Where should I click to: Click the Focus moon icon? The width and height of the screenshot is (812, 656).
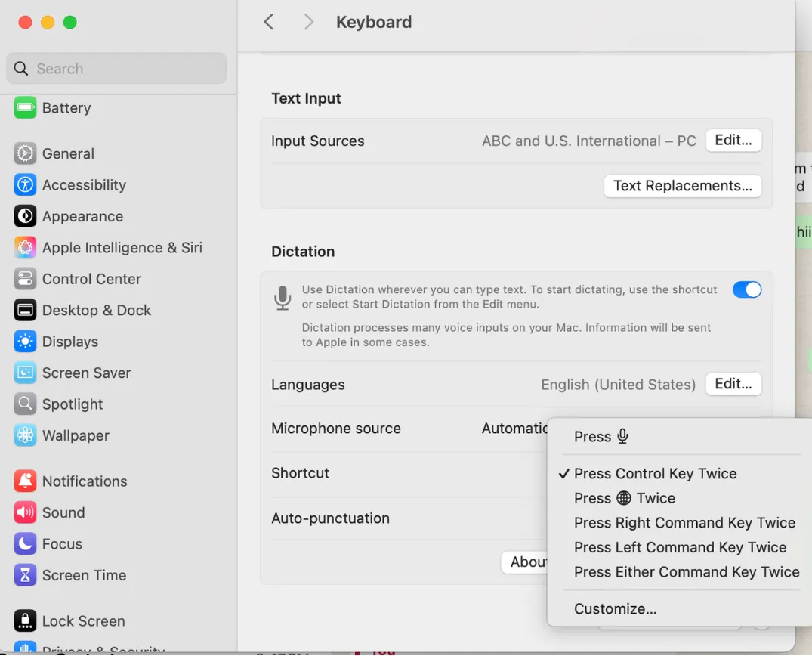point(25,543)
